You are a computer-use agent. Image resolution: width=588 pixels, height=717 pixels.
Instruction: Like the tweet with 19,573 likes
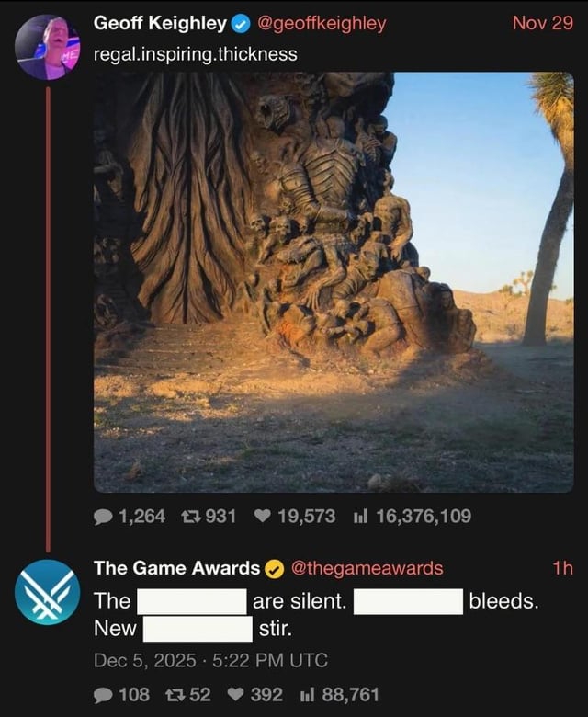click(262, 517)
